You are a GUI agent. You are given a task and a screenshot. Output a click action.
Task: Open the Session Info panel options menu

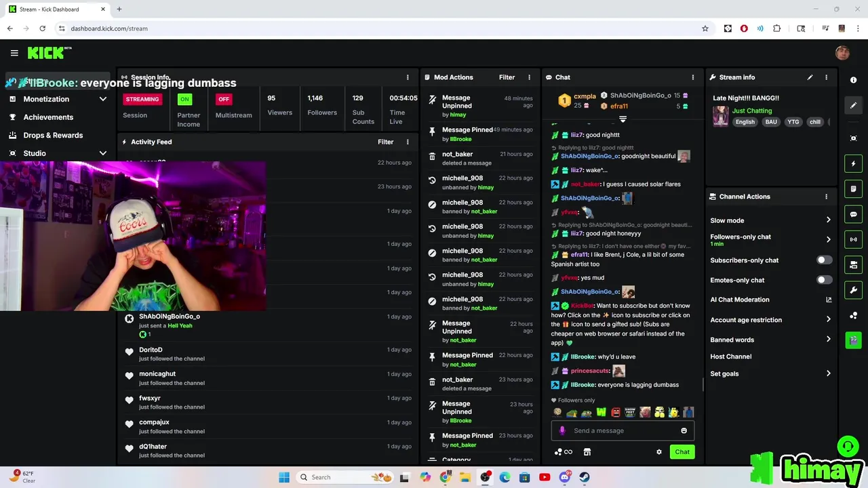(408, 77)
